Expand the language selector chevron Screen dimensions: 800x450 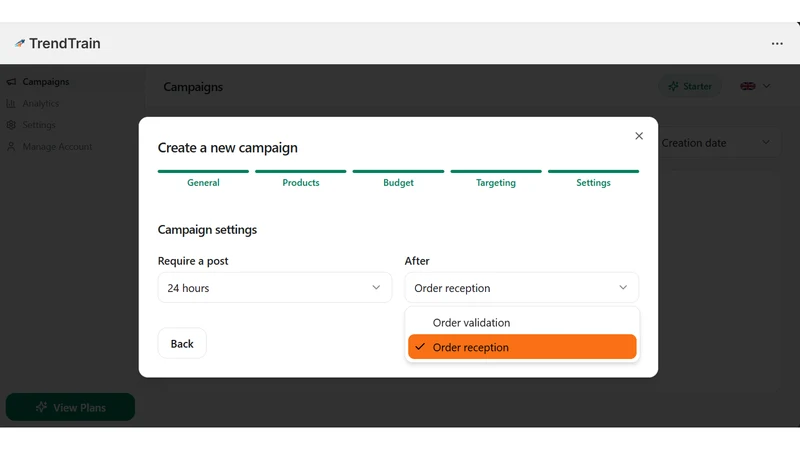click(766, 86)
